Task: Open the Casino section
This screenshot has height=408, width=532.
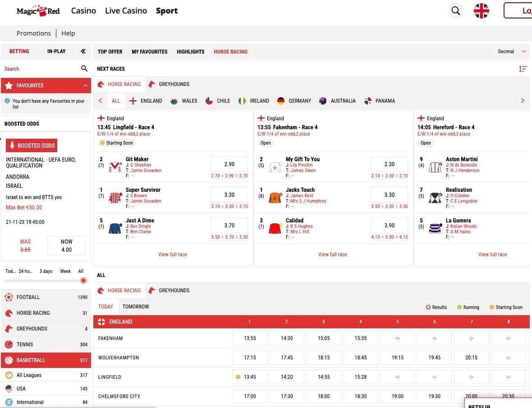Action: 83,11
